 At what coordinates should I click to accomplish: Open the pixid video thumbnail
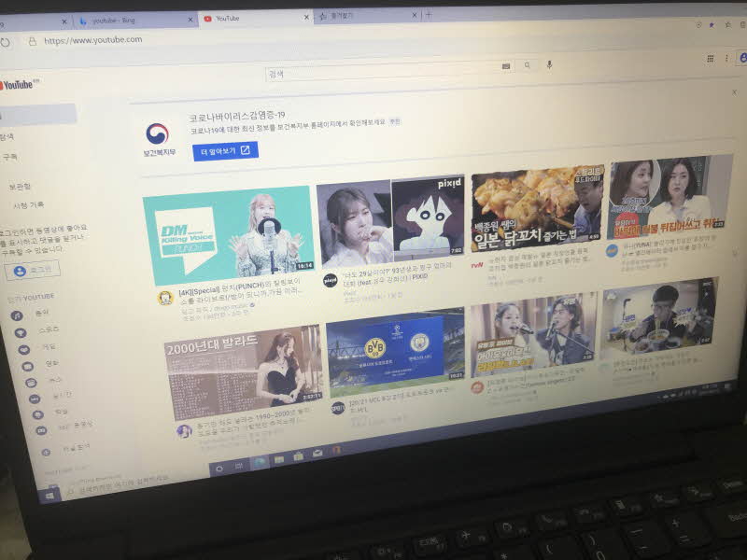[x=390, y=220]
